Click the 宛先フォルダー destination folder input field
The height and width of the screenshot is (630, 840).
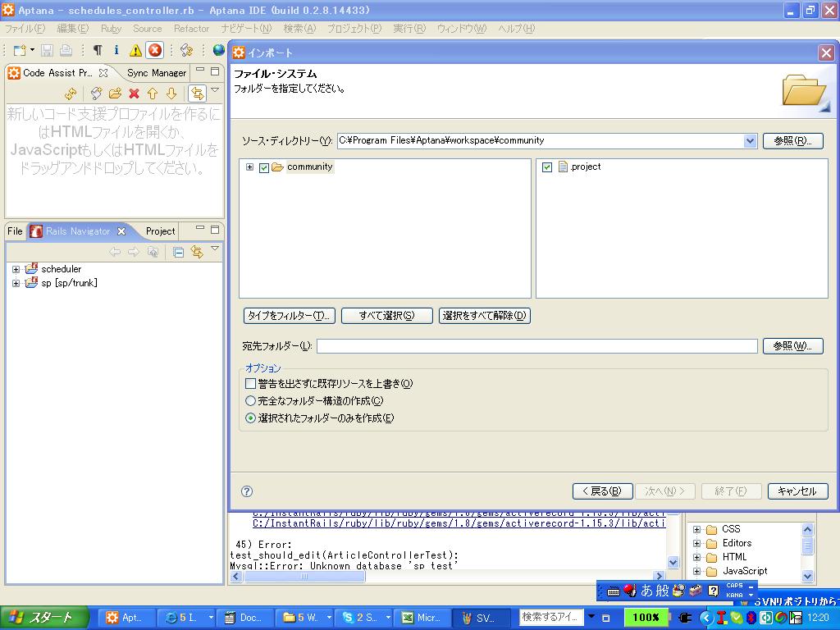536,346
